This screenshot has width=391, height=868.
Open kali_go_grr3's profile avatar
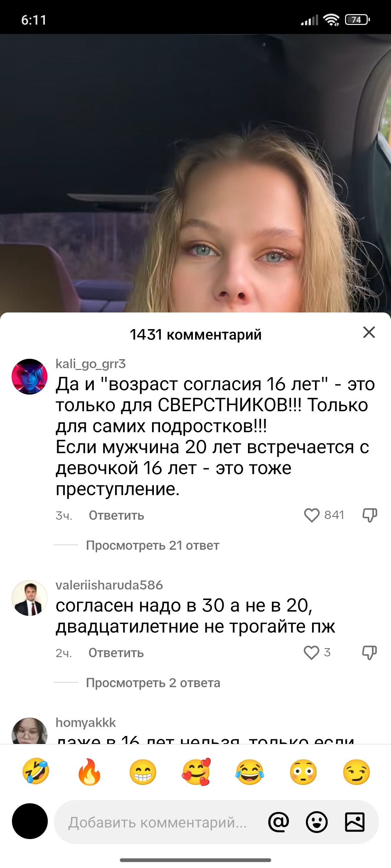(30, 376)
